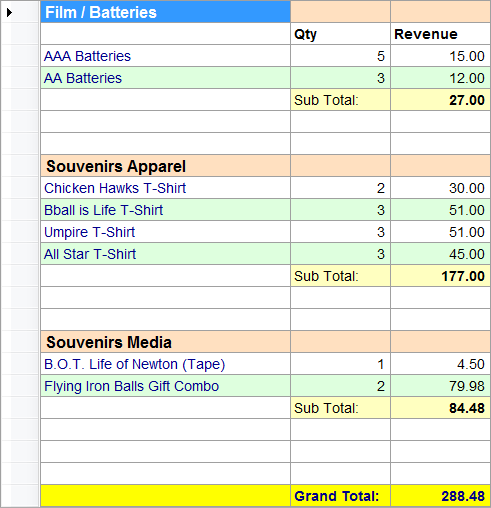Click the row selector beside AAA Batteries
The height and width of the screenshot is (508, 491).
(x=20, y=56)
